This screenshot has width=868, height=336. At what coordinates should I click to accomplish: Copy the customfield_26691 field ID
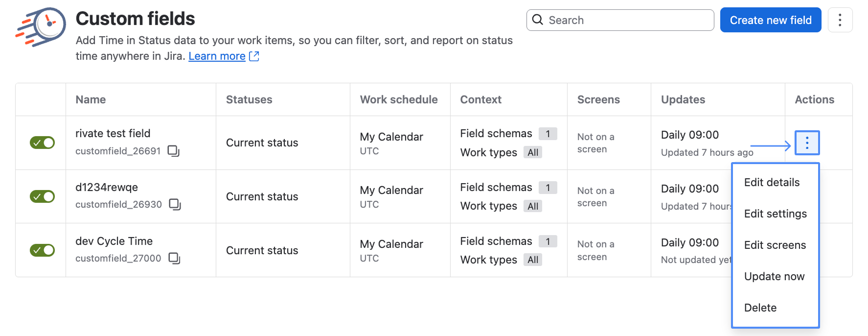(174, 151)
